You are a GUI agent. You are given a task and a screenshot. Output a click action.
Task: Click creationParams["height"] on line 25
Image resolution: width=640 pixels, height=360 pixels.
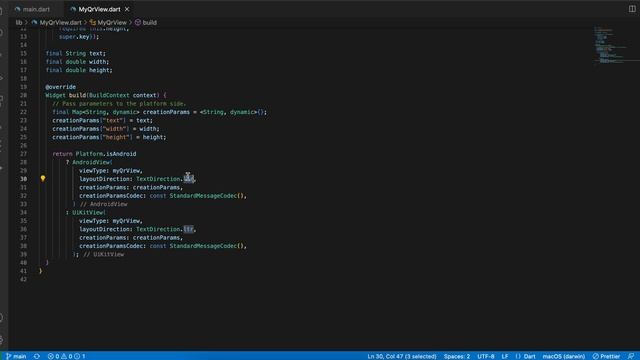[92, 137]
